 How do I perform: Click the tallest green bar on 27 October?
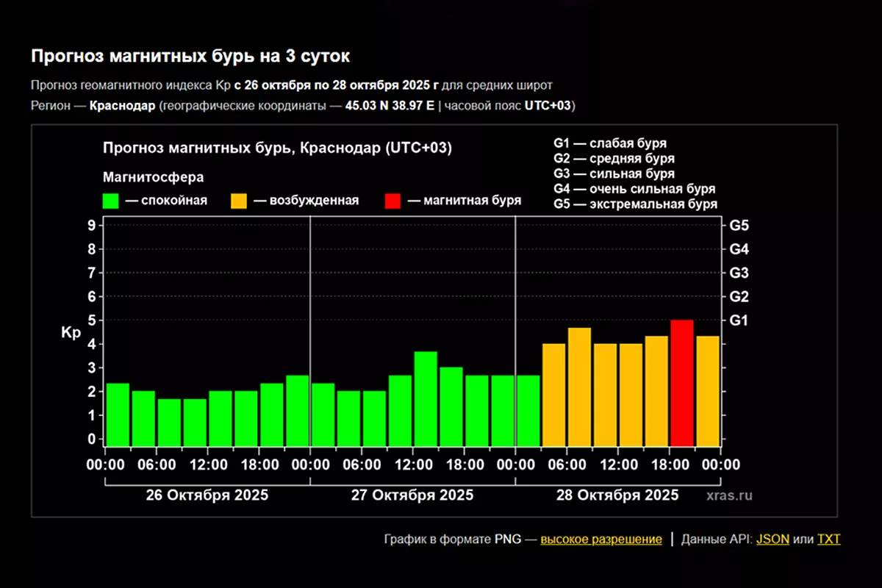(x=426, y=398)
